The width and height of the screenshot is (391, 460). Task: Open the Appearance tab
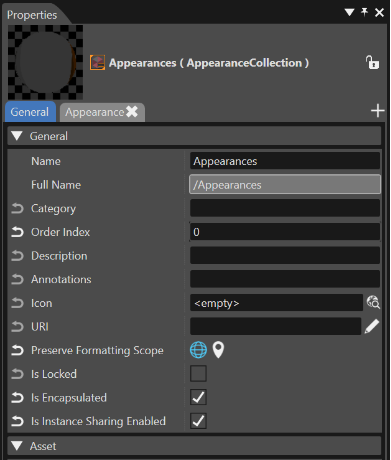tap(94, 112)
